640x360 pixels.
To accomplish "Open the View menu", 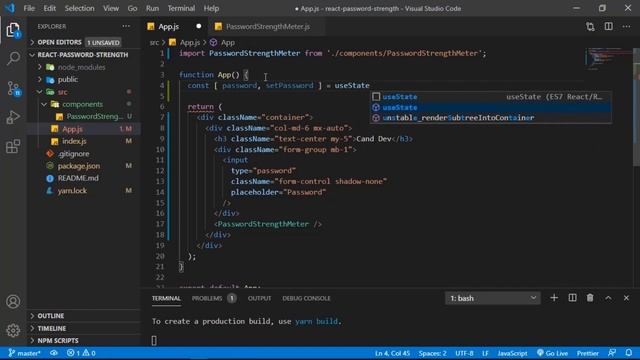I will (x=111, y=8).
